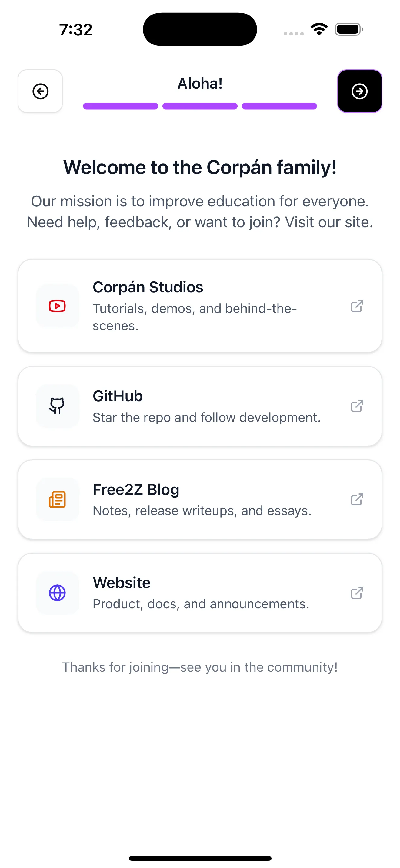This screenshot has height=868, width=400.
Task: Tap the GitHub cat logo icon
Action: click(57, 406)
